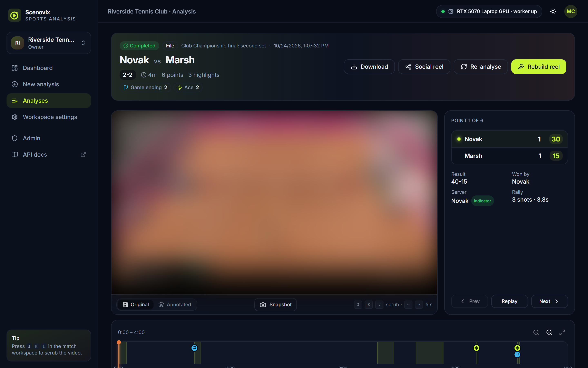
Task: Open the Riverside Tennis Club workspace switcher
Action: pyautogui.click(x=49, y=43)
